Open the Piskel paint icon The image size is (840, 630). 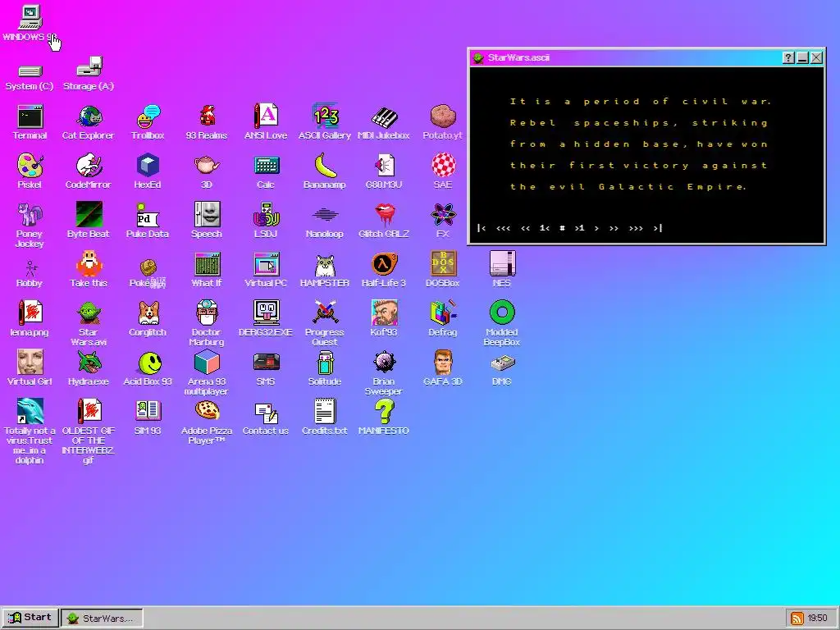pyautogui.click(x=30, y=171)
